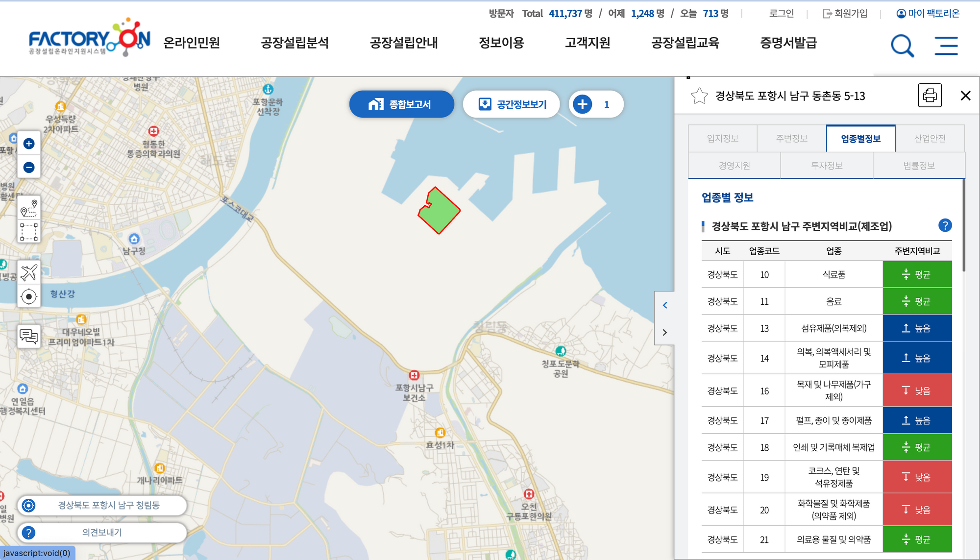Image resolution: width=980 pixels, height=560 pixels.
Task: Open the 종합보고서 report button
Action: click(x=401, y=104)
